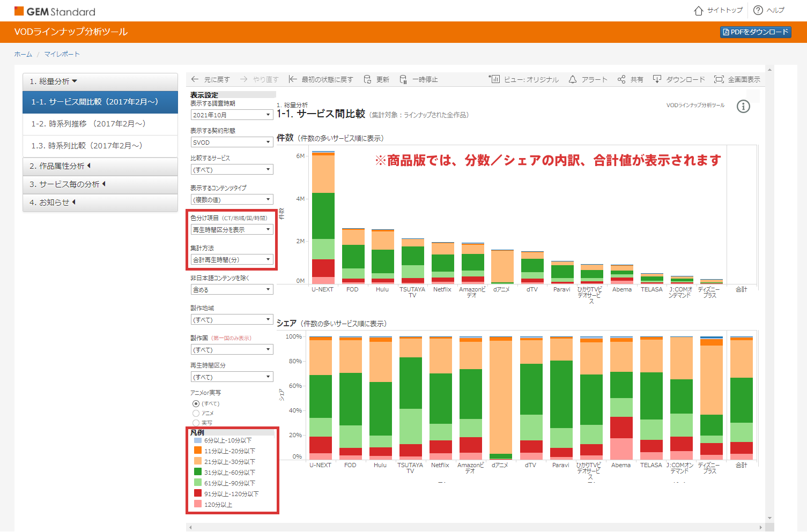
Task: Open the 色分け項目 dropdown showing 再生時間区分を表示
Action: 232,229
